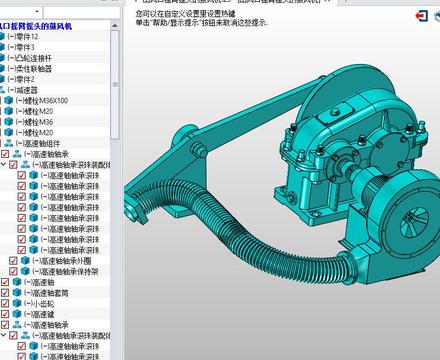Open the dropdown arrow above the model tree
440x360 pixels.
point(37,12)
